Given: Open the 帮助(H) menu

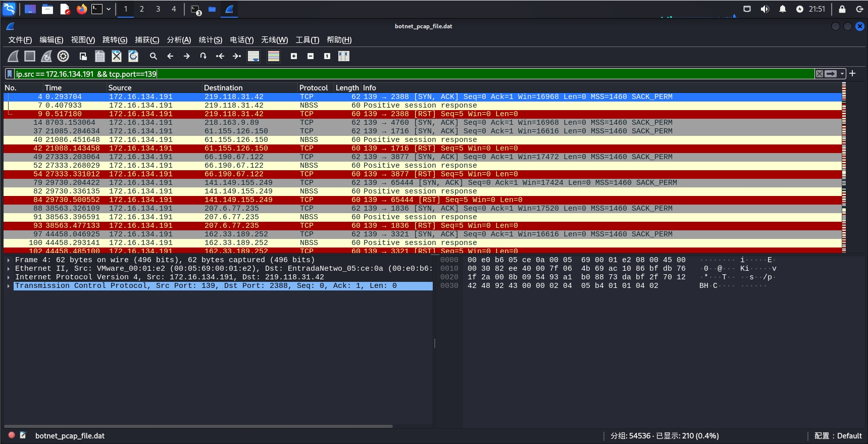Looking at the screenshot, I should [339, 40].
